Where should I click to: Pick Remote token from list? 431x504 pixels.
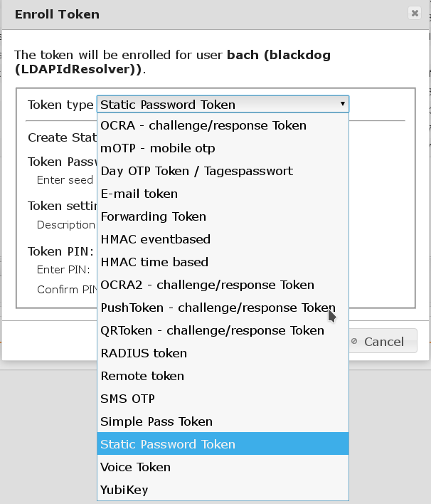pos(142,376)
